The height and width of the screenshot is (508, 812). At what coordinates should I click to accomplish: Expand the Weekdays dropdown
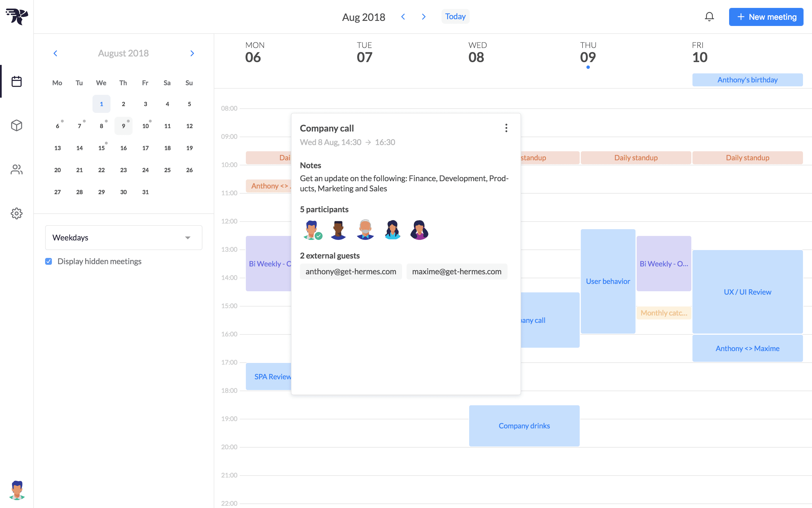(x=123, y=238)
